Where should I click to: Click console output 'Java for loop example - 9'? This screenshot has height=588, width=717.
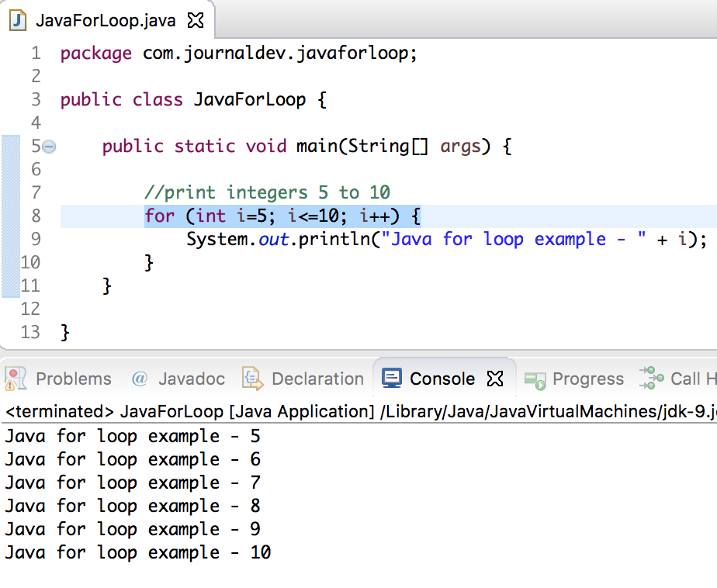pos(133,530)
